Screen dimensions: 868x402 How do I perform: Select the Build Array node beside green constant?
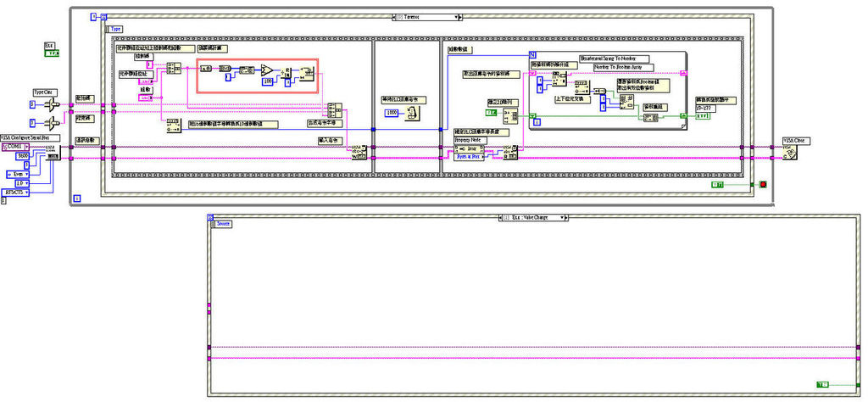point(509,116)
